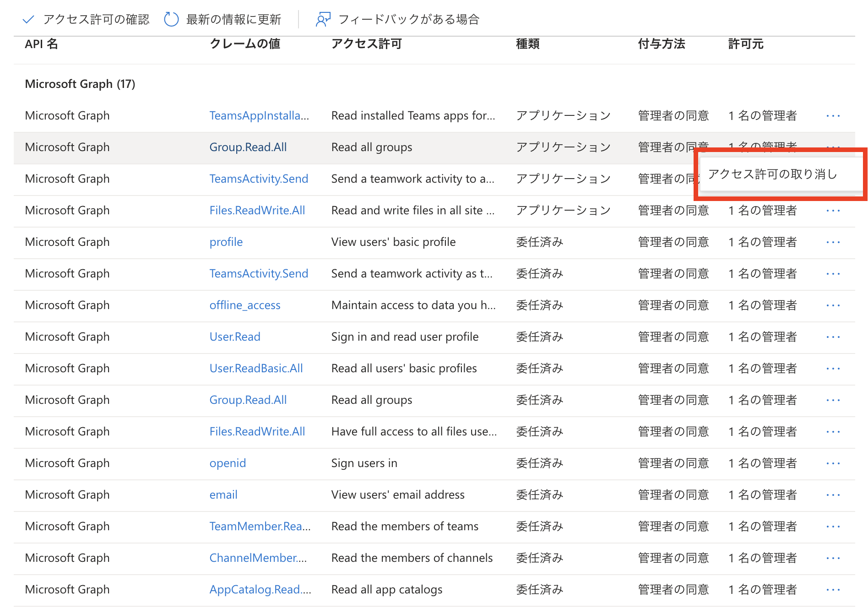Open the ellipsis menu for the offline_access row
The height and width of the screenshot is (609, 868).
tap(833, 305)
